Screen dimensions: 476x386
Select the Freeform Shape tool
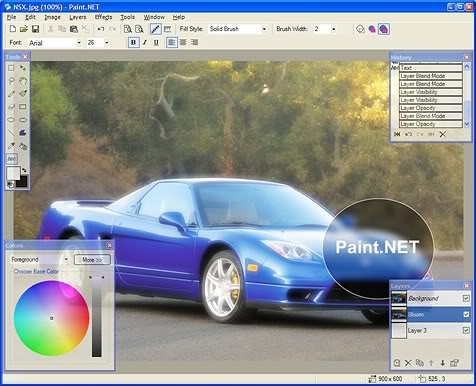(23, 133)
